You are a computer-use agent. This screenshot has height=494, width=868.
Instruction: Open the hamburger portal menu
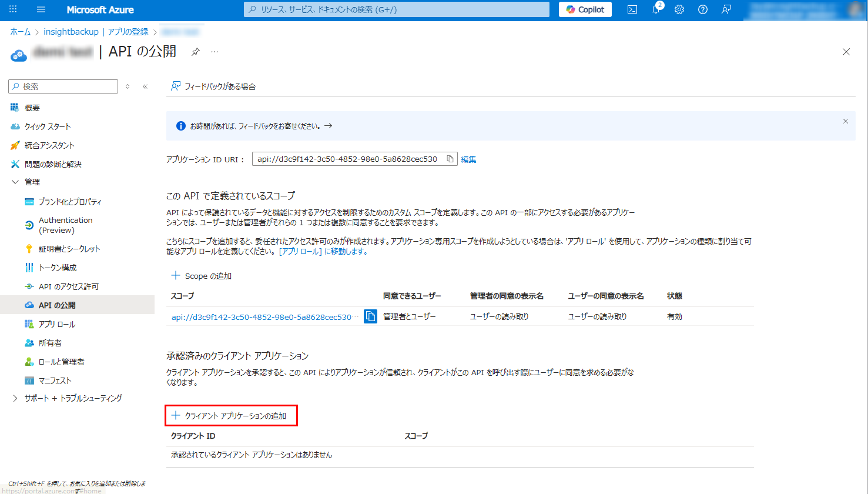pyautogui.click(x=41, y=9)
